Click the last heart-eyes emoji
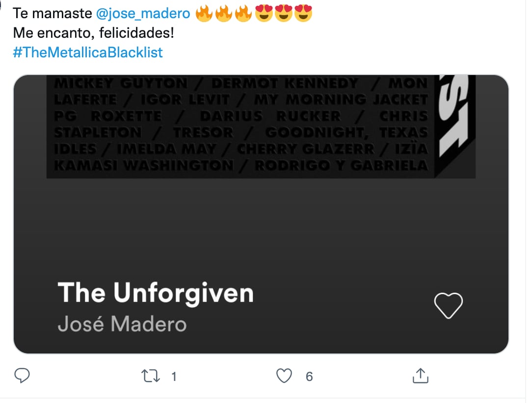The height and width of the screenshot is (403, 532). (303, 13)
